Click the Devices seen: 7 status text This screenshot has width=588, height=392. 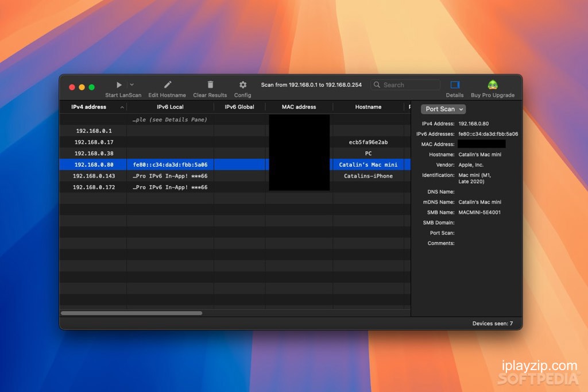tap(492, 323)
